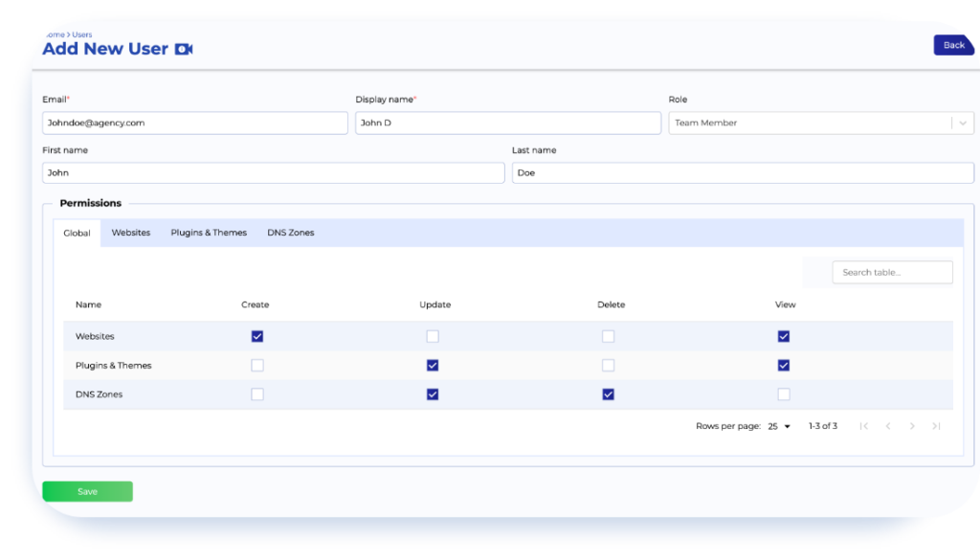This screenshot has height=560, width=980.
Task: Click the Save button
Action: click(87, 491)
